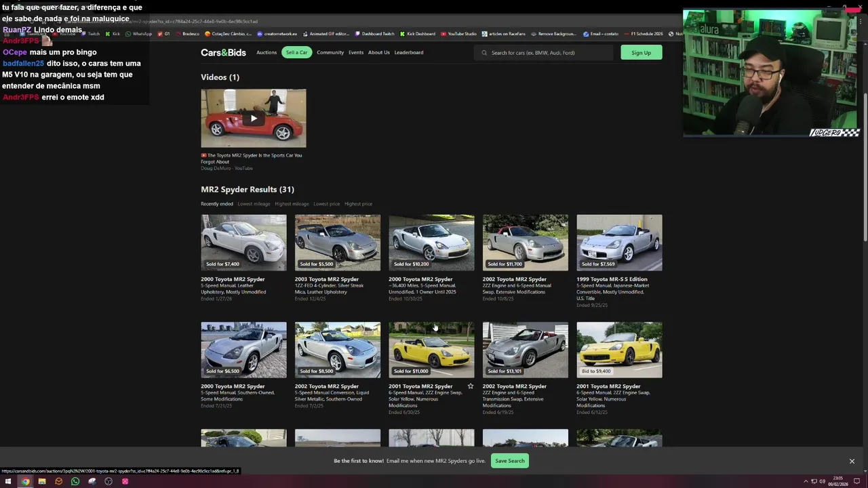Click the Chrome taskbar icon

coord(25,481)
